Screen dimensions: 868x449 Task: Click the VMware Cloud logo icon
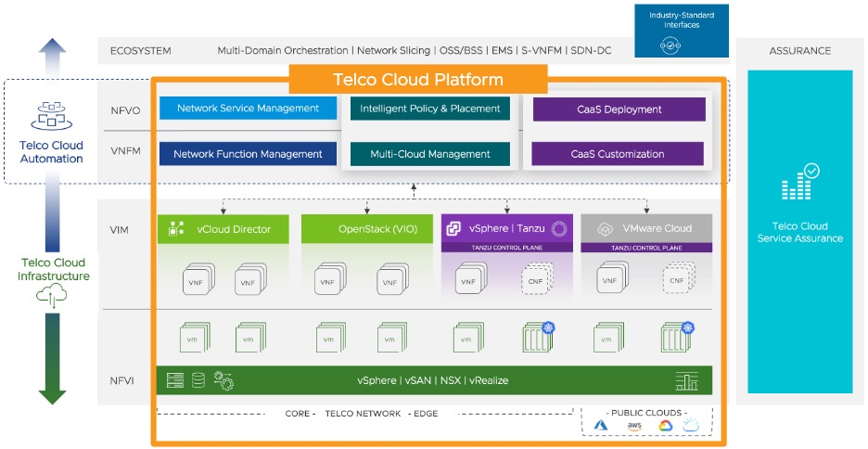point(605,228)
